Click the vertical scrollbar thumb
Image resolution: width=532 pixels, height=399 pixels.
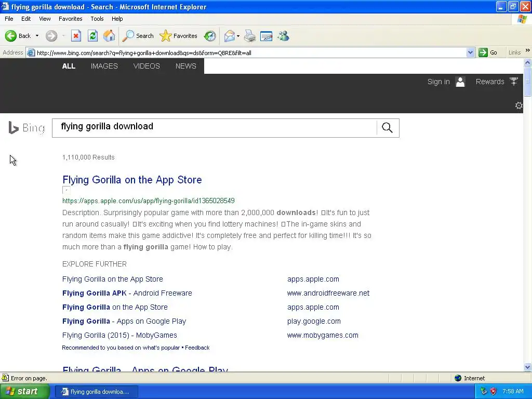click(528, 82)
